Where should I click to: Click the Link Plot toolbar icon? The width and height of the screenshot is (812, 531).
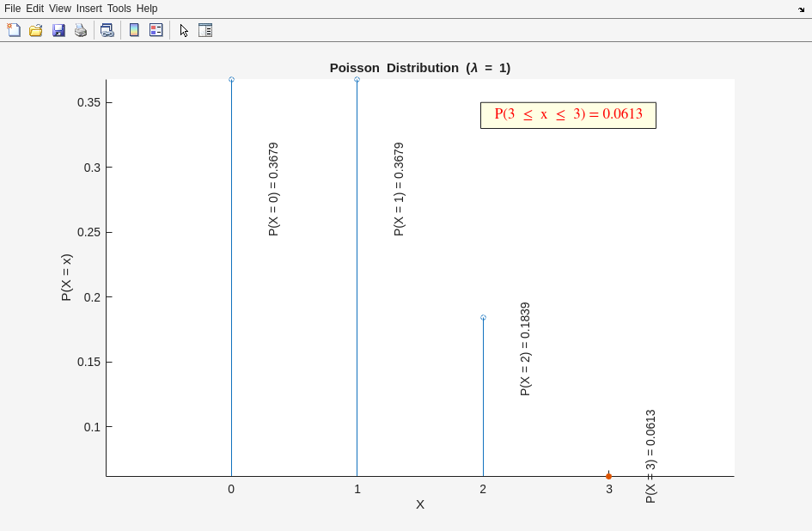point(107,30)
